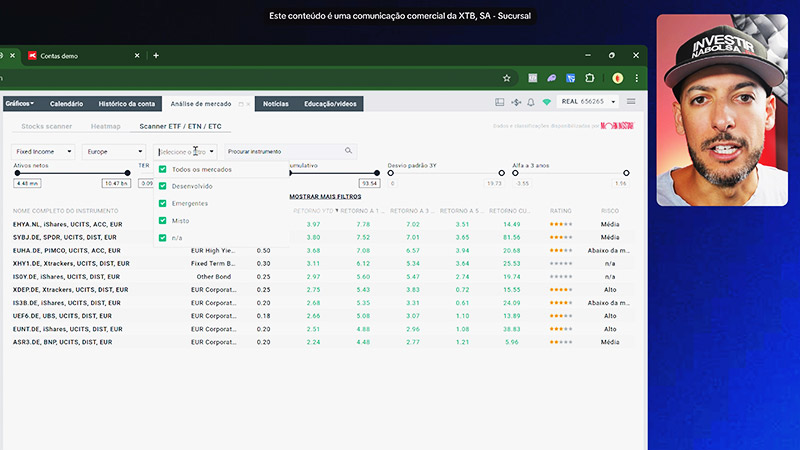Click the Ativos netos maximum value box 10.47 bn
This screenshot has width=800, height=450.
click(116, 183)
